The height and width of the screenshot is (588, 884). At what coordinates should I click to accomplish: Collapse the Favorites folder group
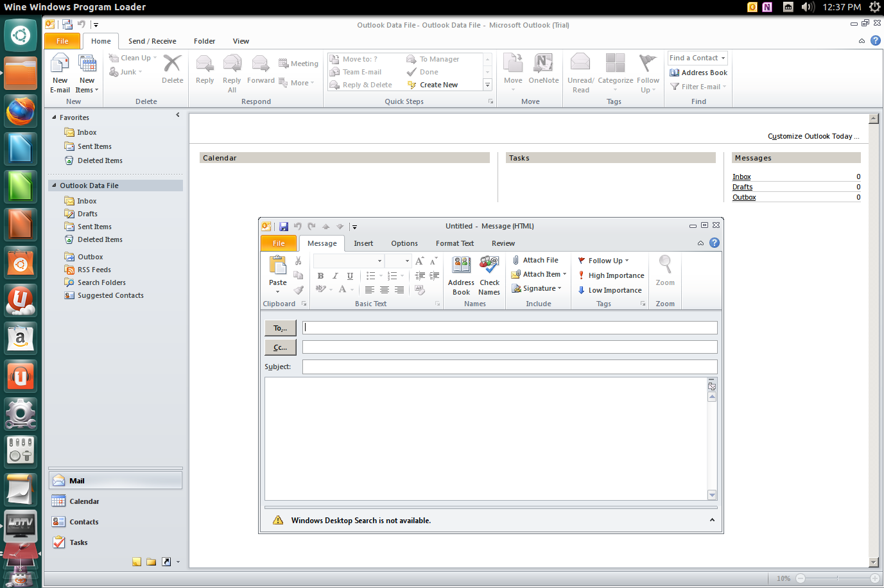[x=54, y=117]
